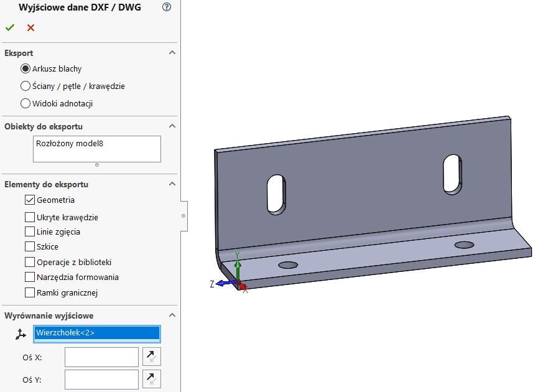Cancel export with the red X
Viewport: 538px width, 392px height.
30,28
